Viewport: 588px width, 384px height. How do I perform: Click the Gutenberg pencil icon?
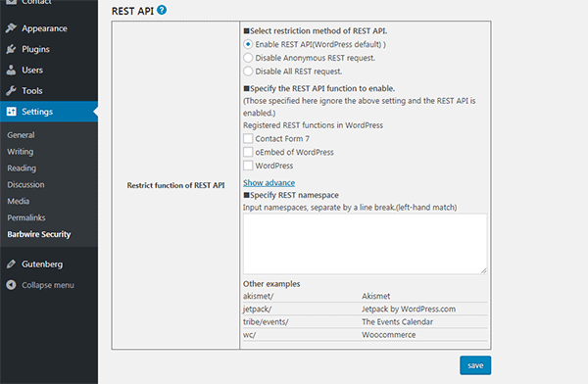click(11, 264)
